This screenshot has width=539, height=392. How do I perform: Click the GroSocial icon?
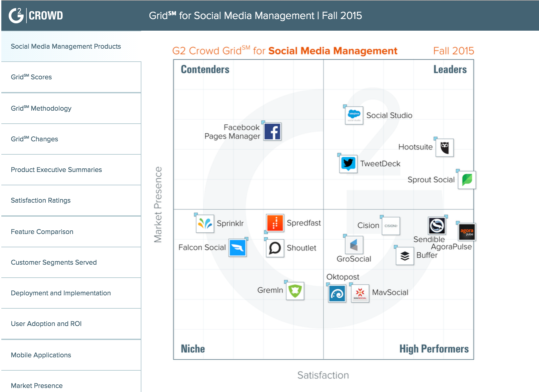pos(354,245)
